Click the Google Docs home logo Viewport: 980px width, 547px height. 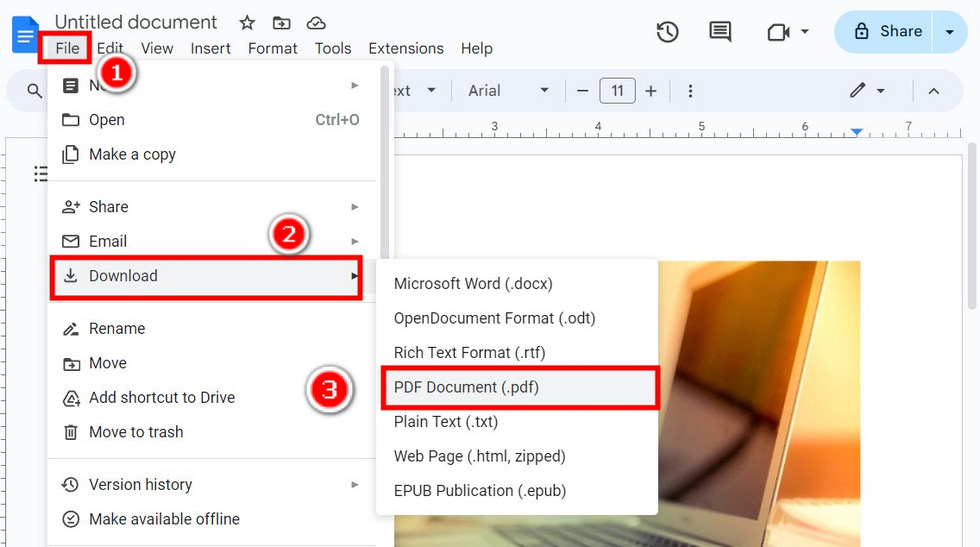click(24, 34)
